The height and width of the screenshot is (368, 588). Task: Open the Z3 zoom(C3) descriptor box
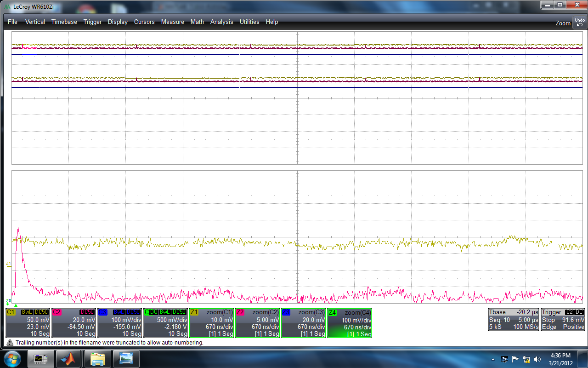pos(303,323)
